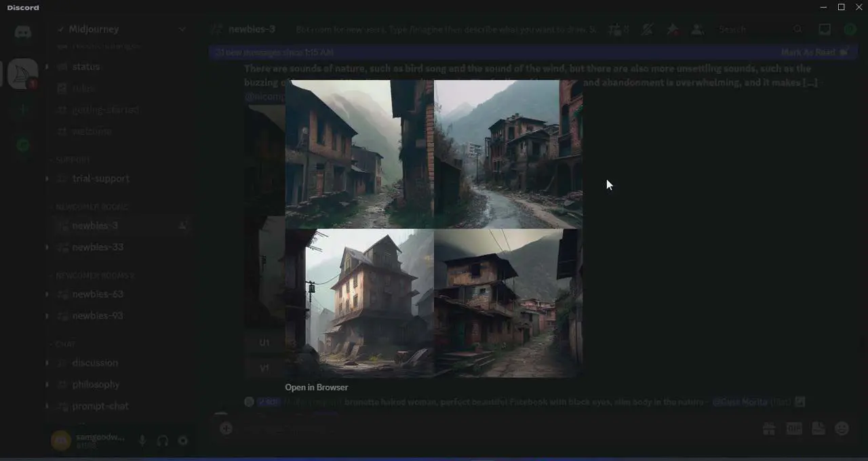This screenshot has width=868, height=461.
Task: Select the Midjourney sailboat server icon
Action: pos(23,73)
